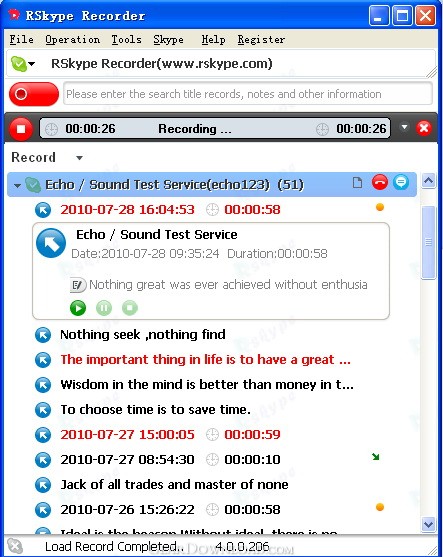Open the Skype menu
The height and width of the screenshot is (557, 443).
pyautogui.click(x=168, y=39)
